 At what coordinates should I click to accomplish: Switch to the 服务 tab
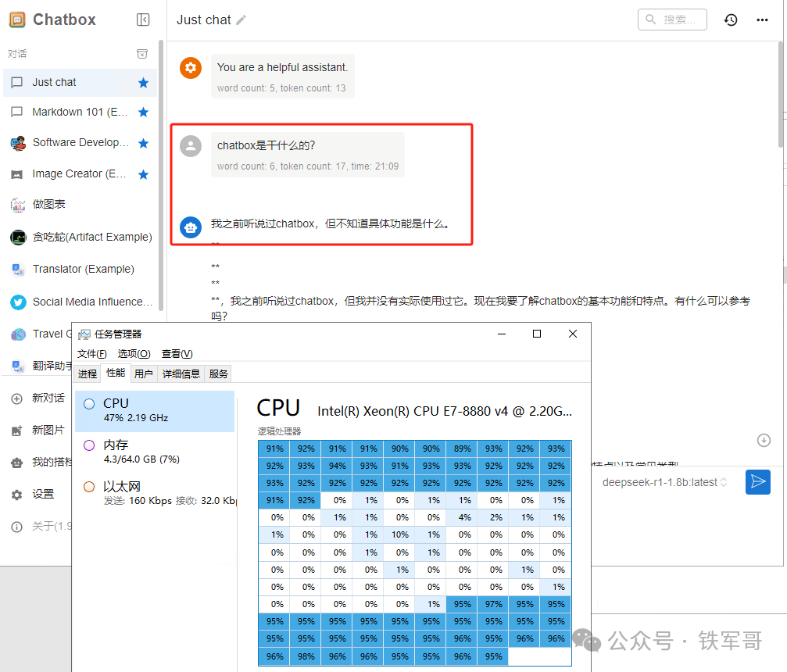(x=218, y=374)
